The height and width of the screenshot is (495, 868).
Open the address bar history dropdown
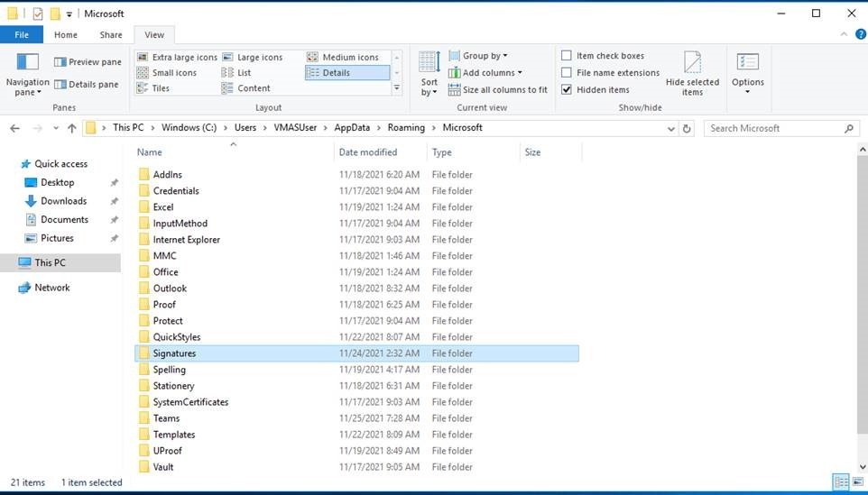[671, 128]
